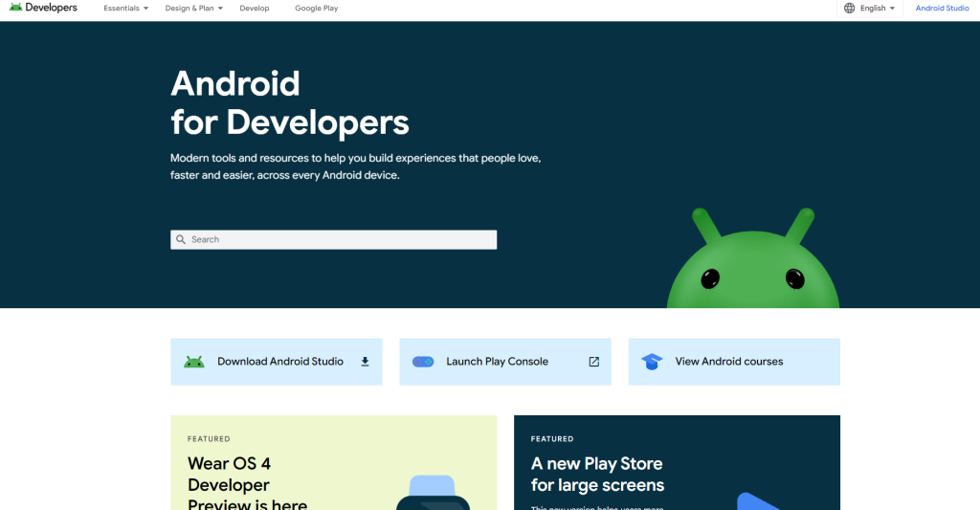Click the external link icon on Play Console card
Image resolution: width=980 pixels, height=510 pixels.
coord(593,362)
